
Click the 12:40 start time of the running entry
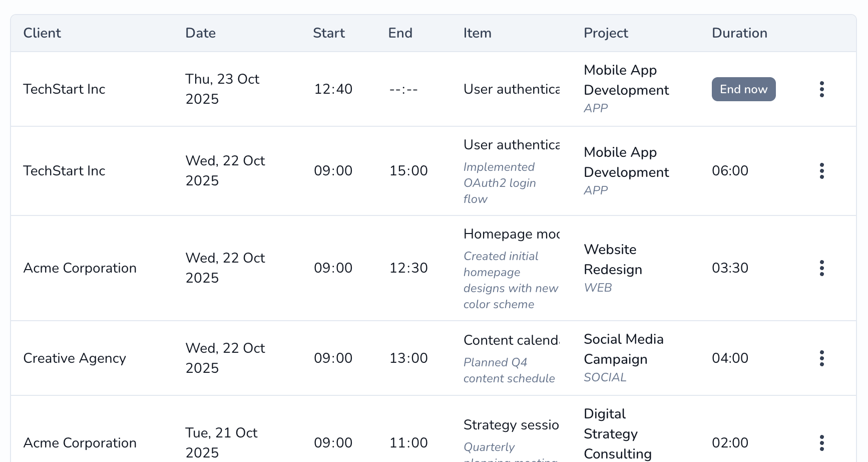333,89
